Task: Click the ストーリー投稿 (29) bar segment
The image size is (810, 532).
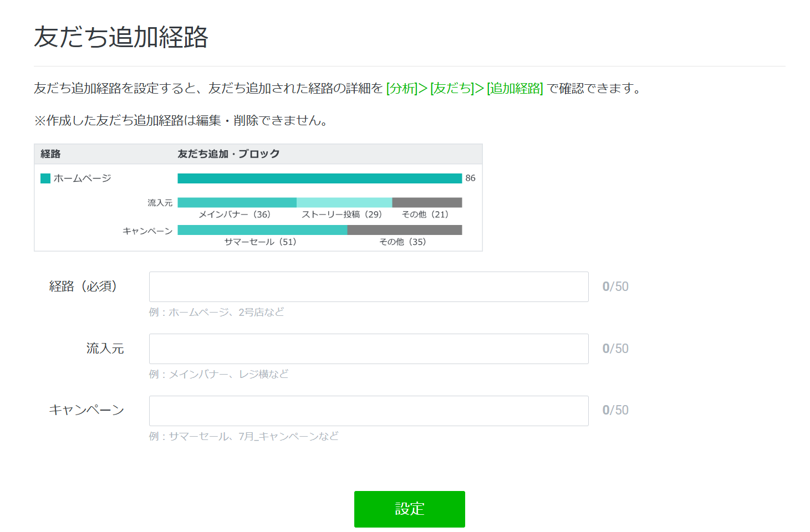Action: click(344, 203)
